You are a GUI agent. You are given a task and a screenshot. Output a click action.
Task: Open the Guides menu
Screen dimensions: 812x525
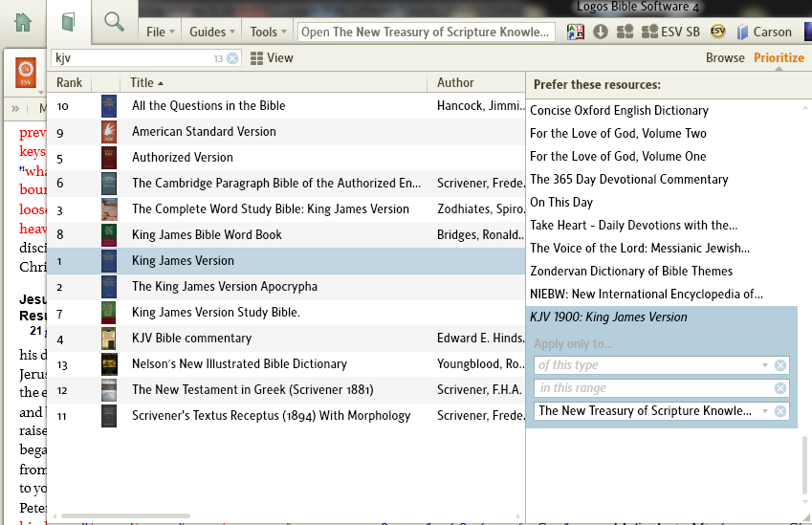[212, 33]
